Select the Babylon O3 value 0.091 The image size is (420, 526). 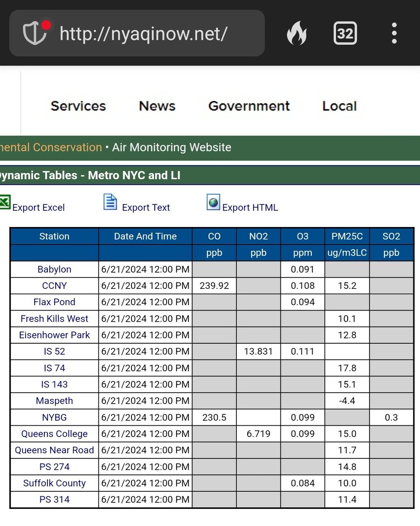click(x=303, y=270)
